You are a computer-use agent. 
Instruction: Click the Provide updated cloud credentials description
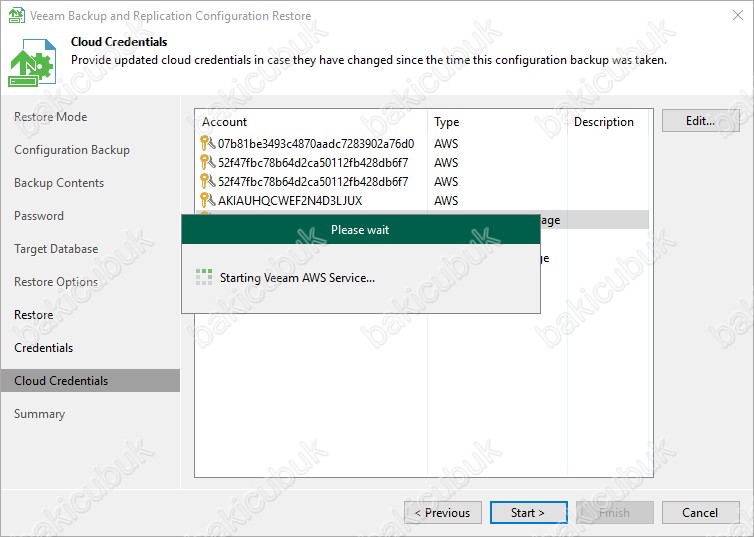point(369,60)
